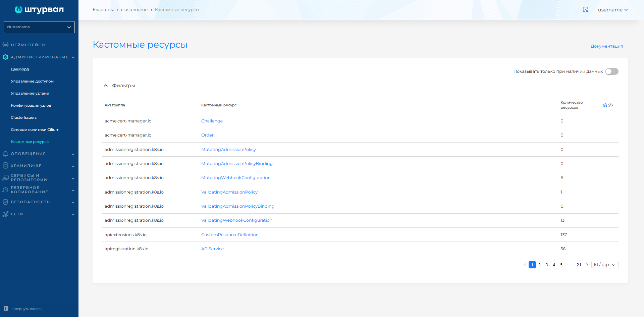
Task: Click ValidatingAdmissionPolicy resource count 1
Action: click(x=561, y=192)
